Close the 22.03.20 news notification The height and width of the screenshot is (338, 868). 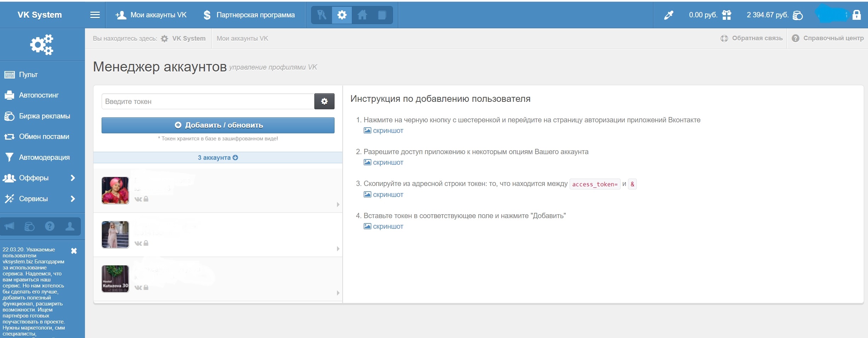tap(74, 251)
